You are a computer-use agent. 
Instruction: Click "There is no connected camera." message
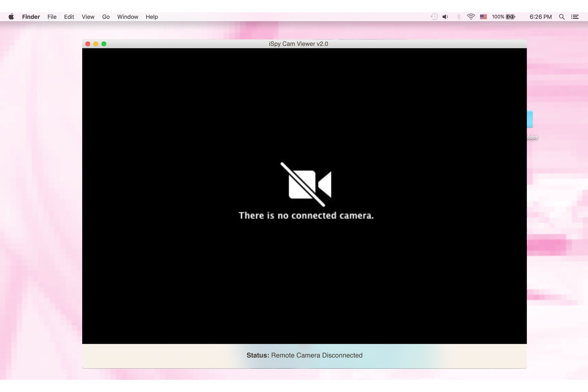(306, 215)
